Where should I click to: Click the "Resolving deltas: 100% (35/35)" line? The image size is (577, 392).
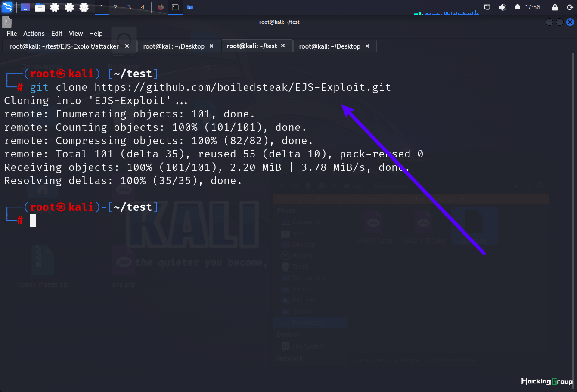pos(123,181)
